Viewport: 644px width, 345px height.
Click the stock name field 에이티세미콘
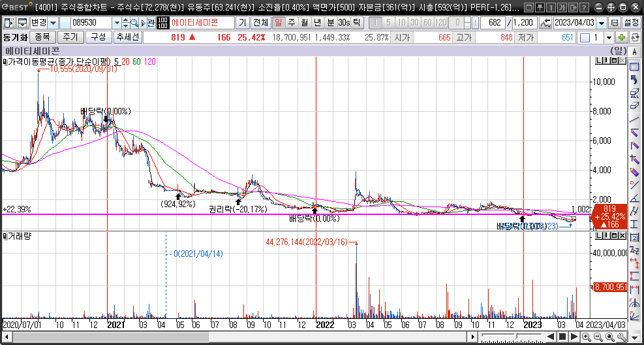(x=202, y=23)
